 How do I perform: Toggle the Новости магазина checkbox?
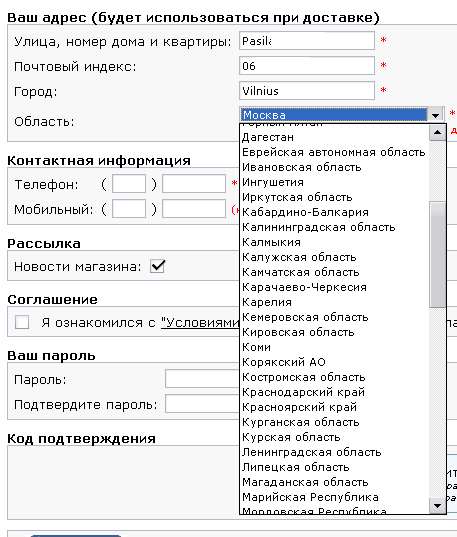pyautogui.click(x=158, y=266)
